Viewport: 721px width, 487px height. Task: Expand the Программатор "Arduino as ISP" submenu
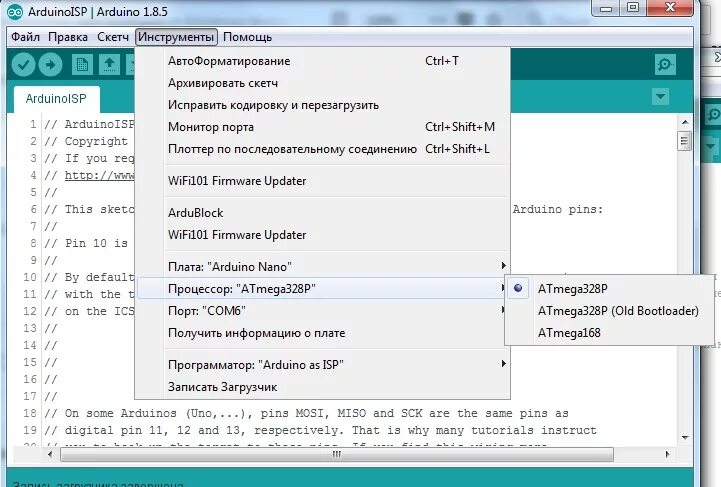[323, 365]
